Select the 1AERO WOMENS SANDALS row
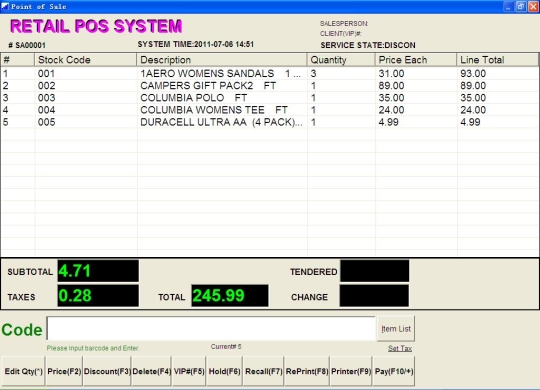 [270, 73]
